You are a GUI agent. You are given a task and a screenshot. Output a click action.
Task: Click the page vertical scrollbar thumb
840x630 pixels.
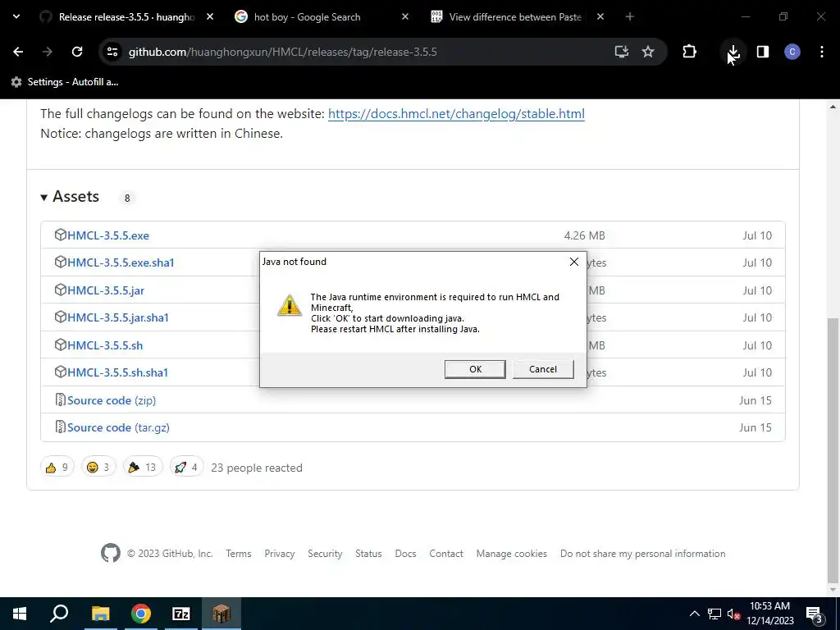coord(833,450)
